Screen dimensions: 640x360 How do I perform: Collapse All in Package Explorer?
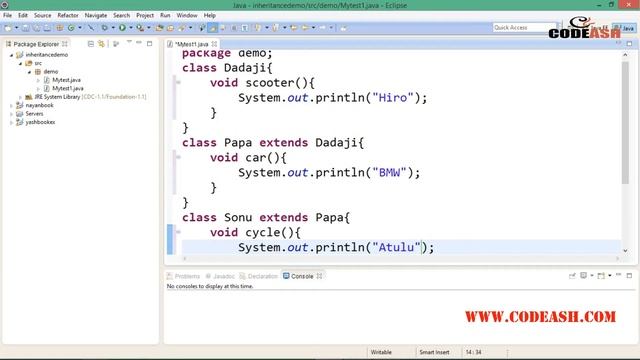click(91, 44)
